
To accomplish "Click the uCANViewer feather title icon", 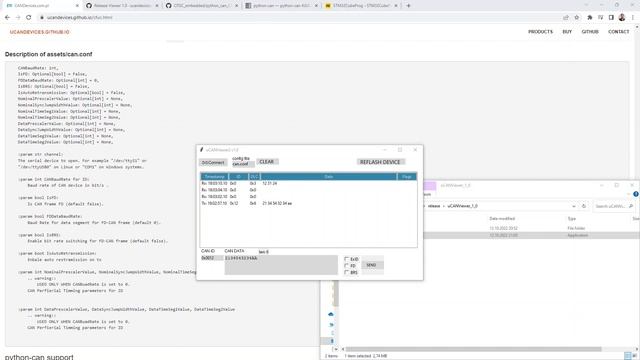I will click(x=201, y=150).
